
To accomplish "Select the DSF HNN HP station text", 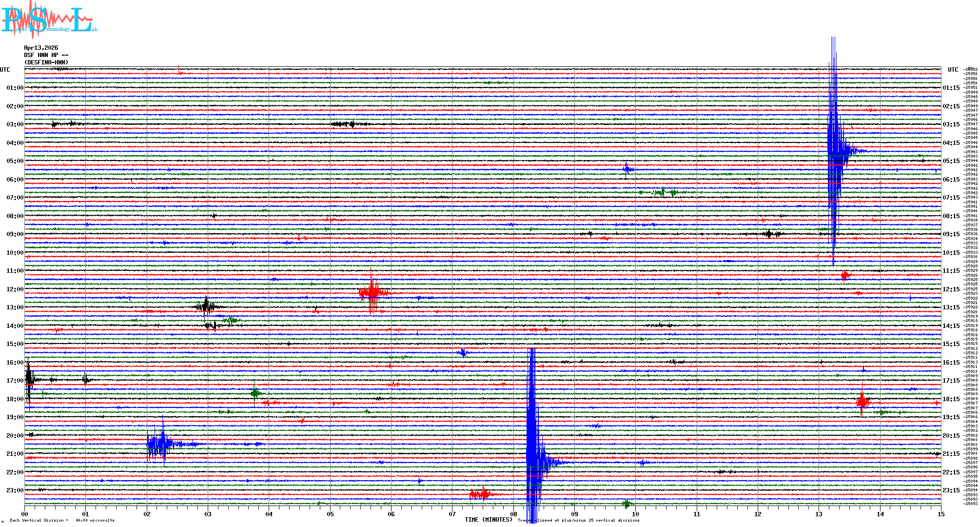I will [44, 55].
